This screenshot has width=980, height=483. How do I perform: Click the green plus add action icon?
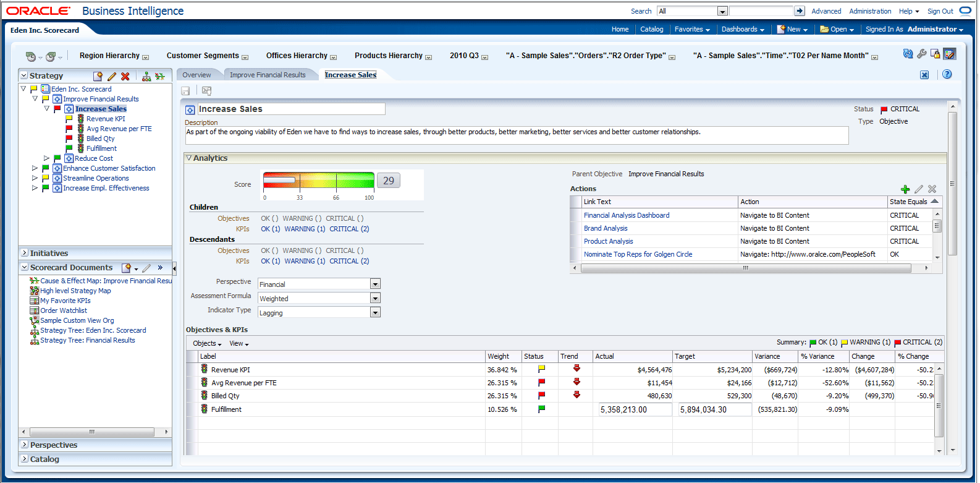905,189
